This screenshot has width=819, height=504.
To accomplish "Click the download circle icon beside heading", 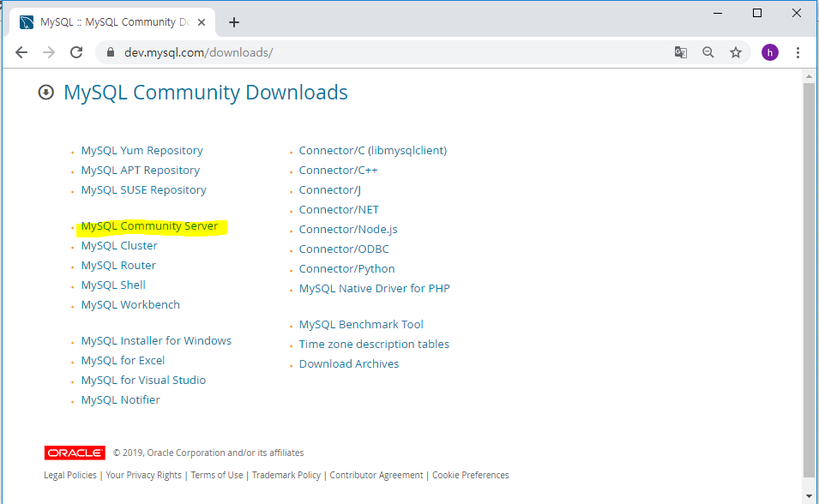I will (x=46, y=93).
